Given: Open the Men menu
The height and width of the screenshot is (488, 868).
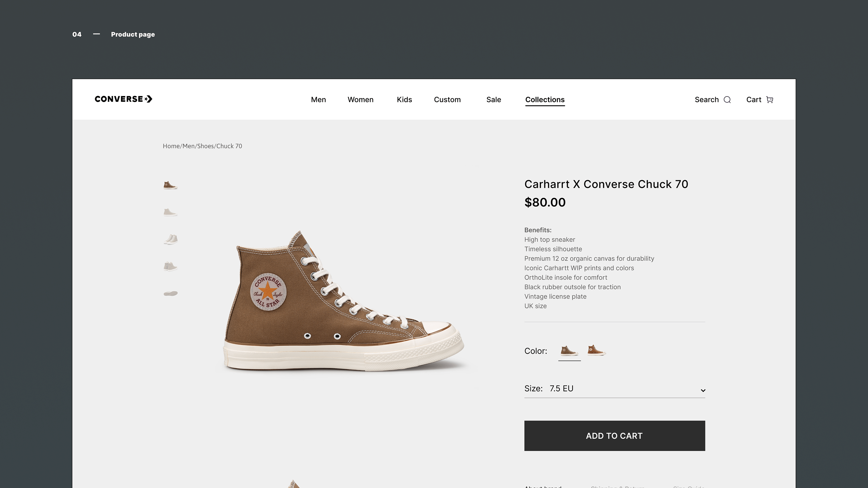Looking at the screenshot, I should point(318,100).
